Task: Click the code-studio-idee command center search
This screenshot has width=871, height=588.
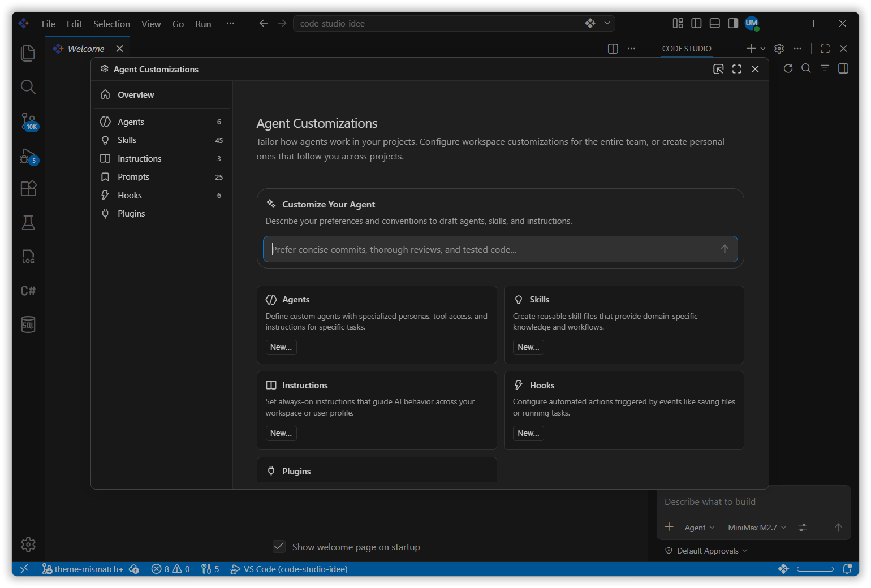Action: tap(436, 23)
